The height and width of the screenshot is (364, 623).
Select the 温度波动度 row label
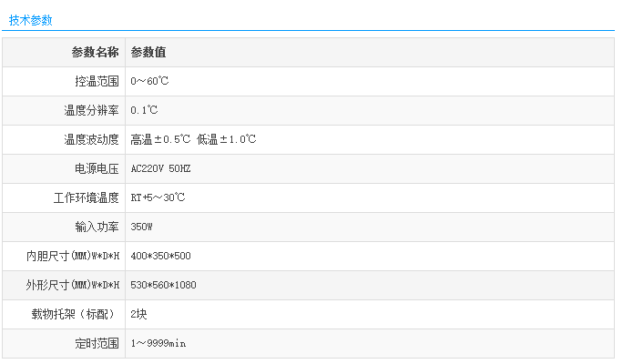pos(91,139)
